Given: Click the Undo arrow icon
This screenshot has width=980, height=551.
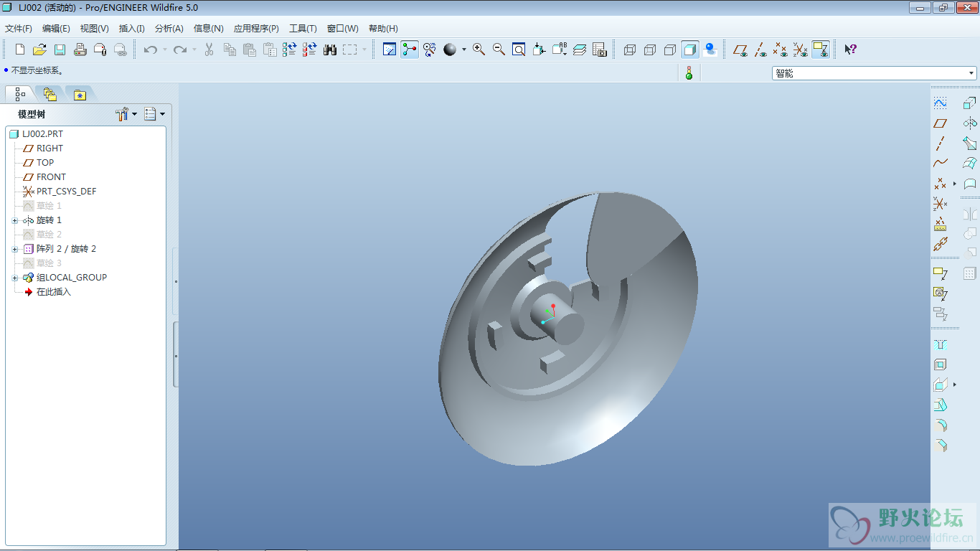Looking at the screenshot, I should [151, 50].
